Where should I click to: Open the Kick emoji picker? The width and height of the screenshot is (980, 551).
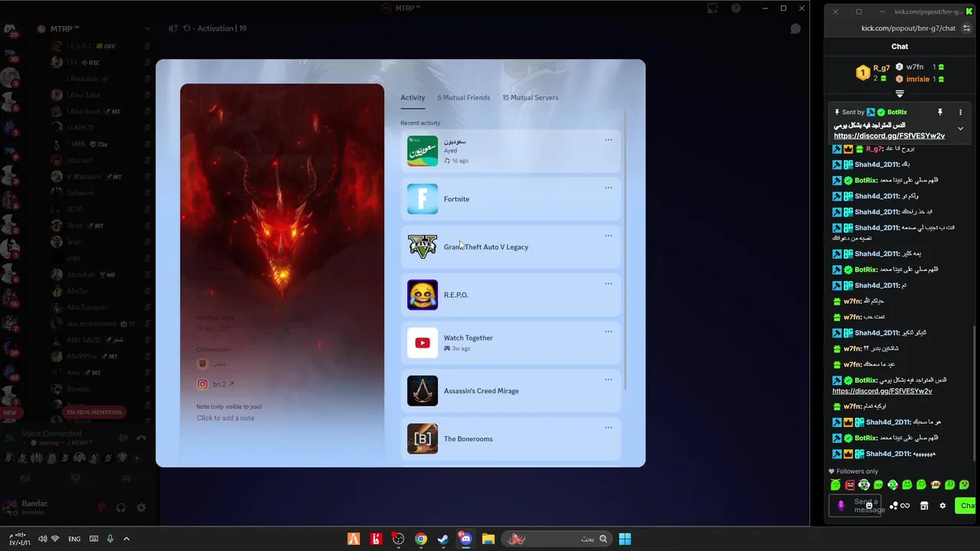(x=869, y=506)
